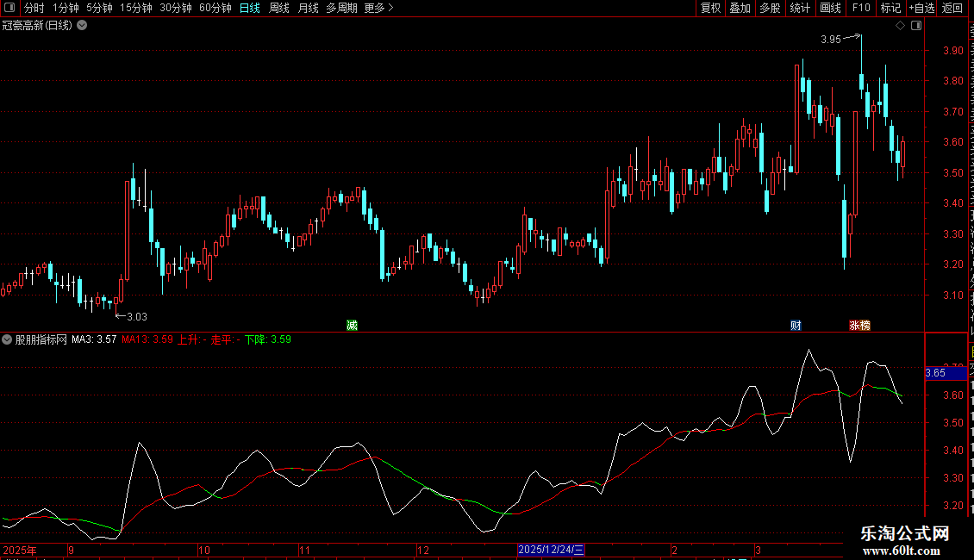Click the 返回 back button

point(952,8)
